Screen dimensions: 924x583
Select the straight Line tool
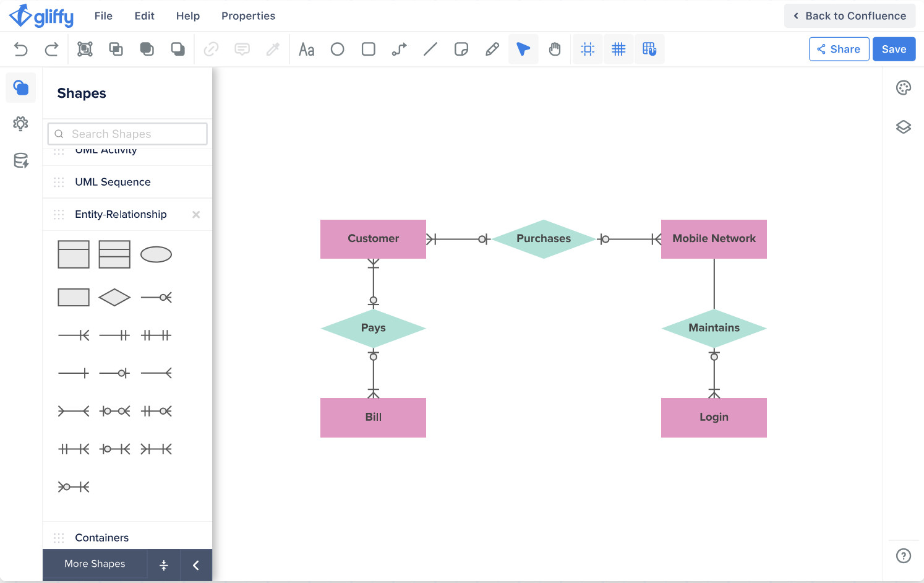(x=430, y=50)
